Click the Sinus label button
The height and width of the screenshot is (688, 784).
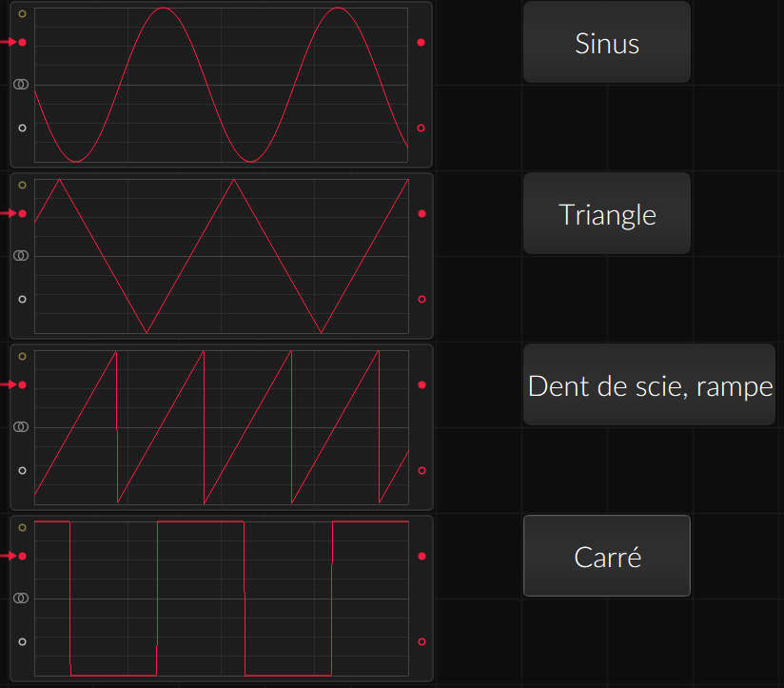pyautogui.click(x=606, y=42)
